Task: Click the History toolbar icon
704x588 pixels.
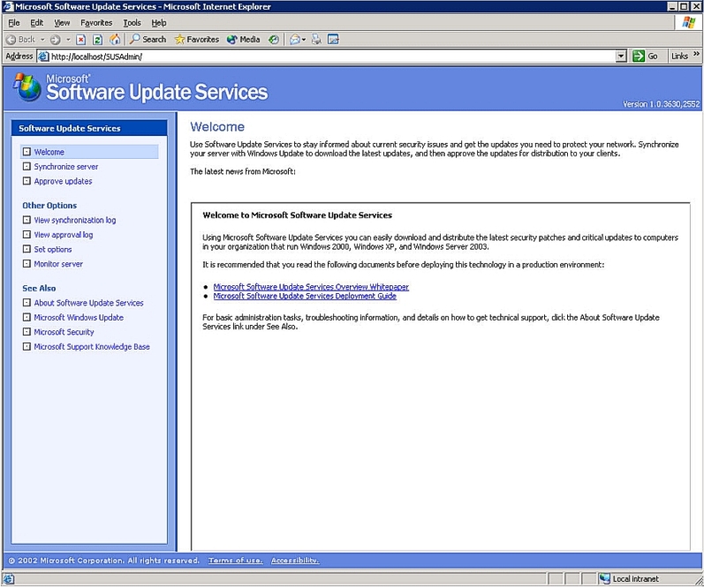Action: (x=274, y=40)
